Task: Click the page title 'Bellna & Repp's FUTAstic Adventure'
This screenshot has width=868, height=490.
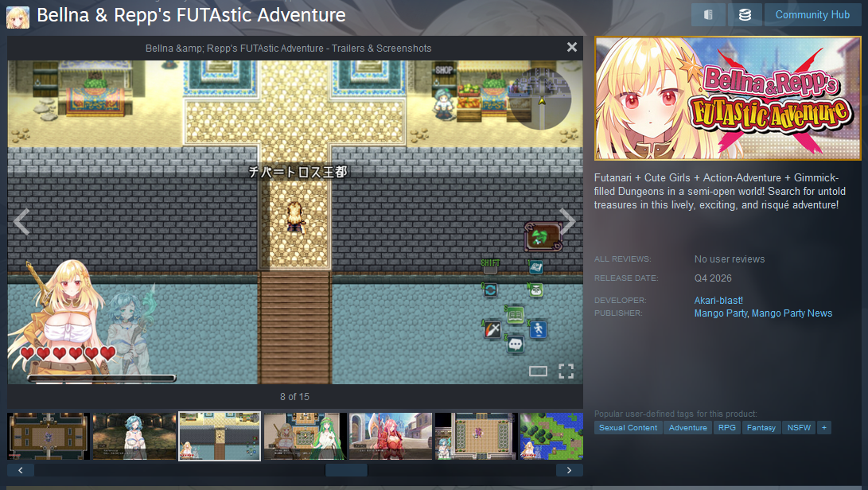Action: coord(191,15)
